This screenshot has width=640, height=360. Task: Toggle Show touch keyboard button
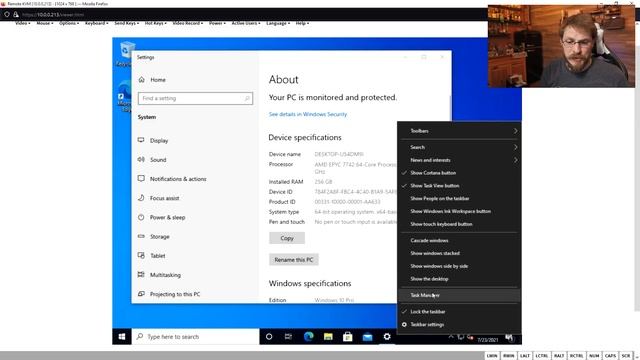coord(459,224)
